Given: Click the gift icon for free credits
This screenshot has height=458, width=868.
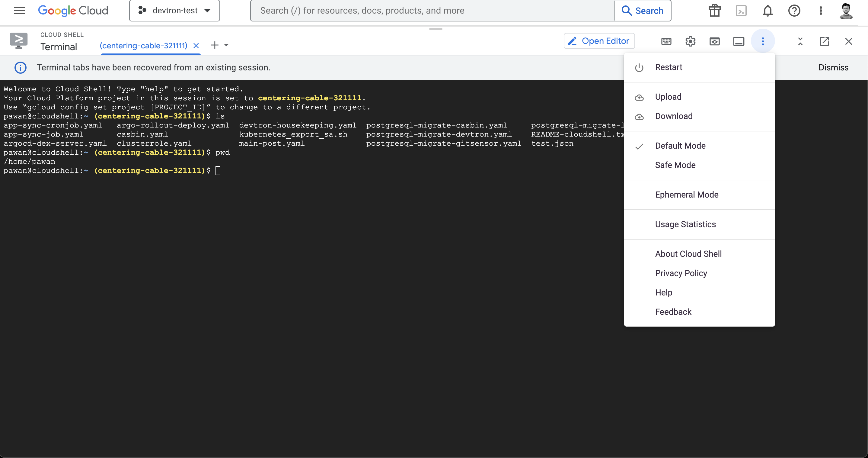Looking at the screenshot, I should coord(714,11).
